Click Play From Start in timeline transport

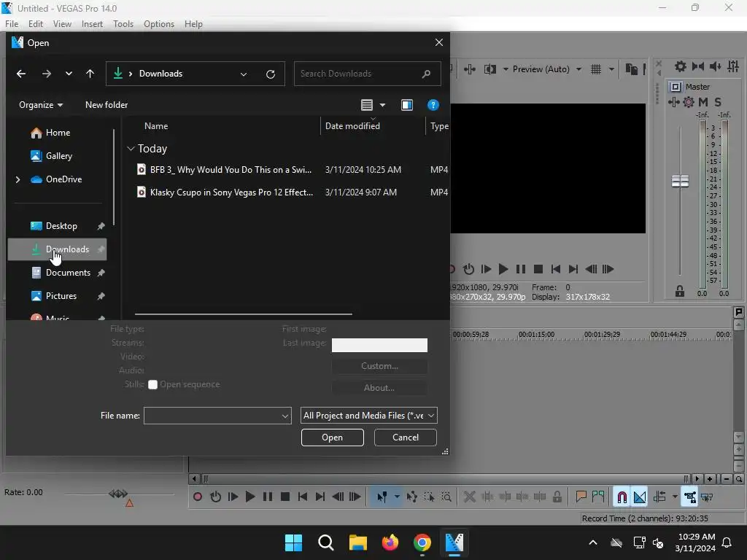[x=233, y=497]
